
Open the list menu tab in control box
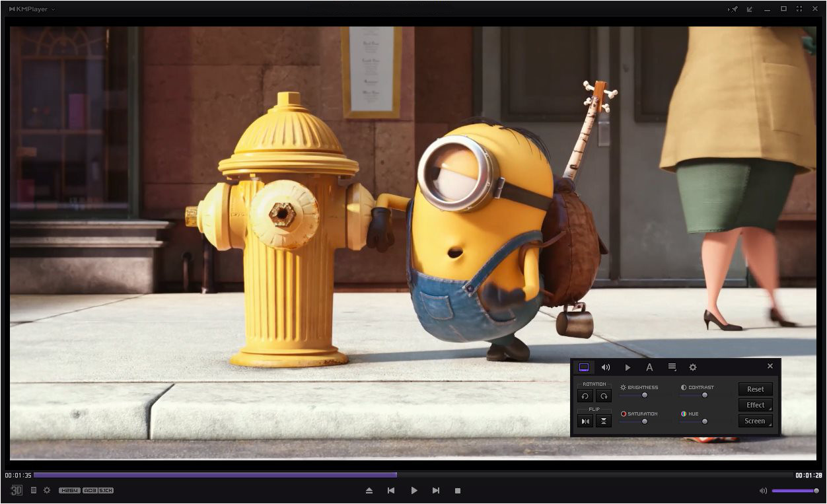coord(672,367)
